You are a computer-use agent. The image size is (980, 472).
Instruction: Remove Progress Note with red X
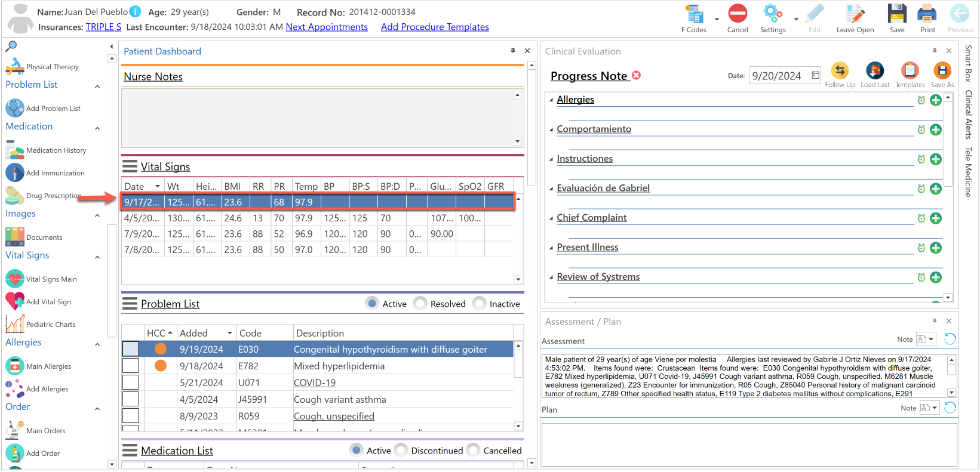(x=637, y=75)
